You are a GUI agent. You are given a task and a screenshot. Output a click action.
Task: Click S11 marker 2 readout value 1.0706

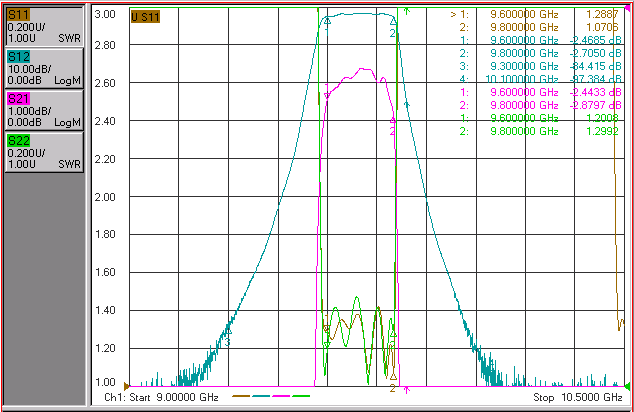(602, 27)
